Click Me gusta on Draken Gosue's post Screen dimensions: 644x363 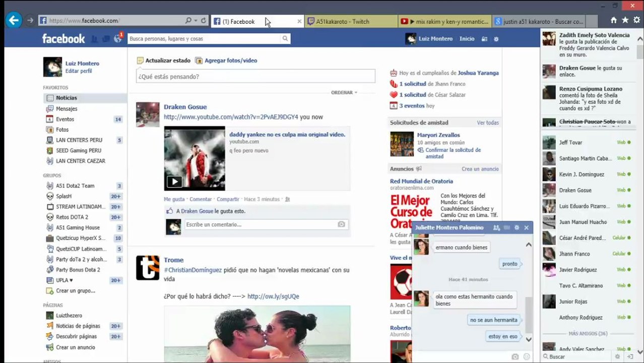pyautogui.click(x=174, y=199)
